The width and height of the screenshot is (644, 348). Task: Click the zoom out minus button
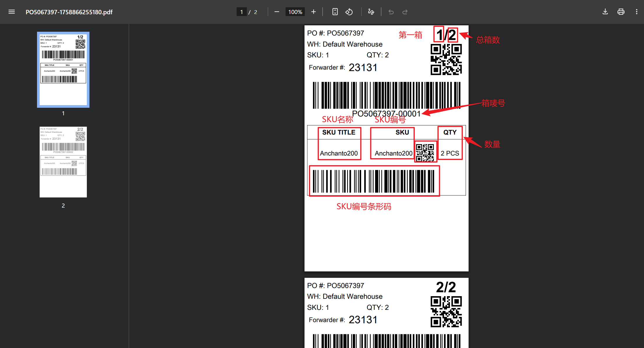click(277, 12)
